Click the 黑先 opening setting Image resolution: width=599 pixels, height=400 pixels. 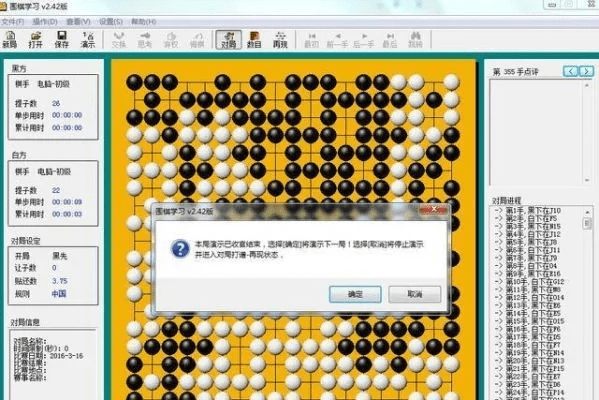pos(59,256)
